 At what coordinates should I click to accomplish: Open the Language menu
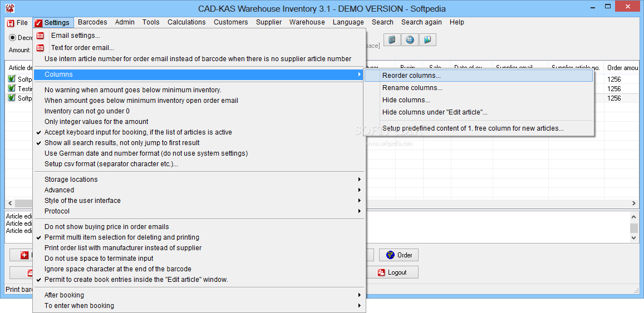tap(348, 22)
